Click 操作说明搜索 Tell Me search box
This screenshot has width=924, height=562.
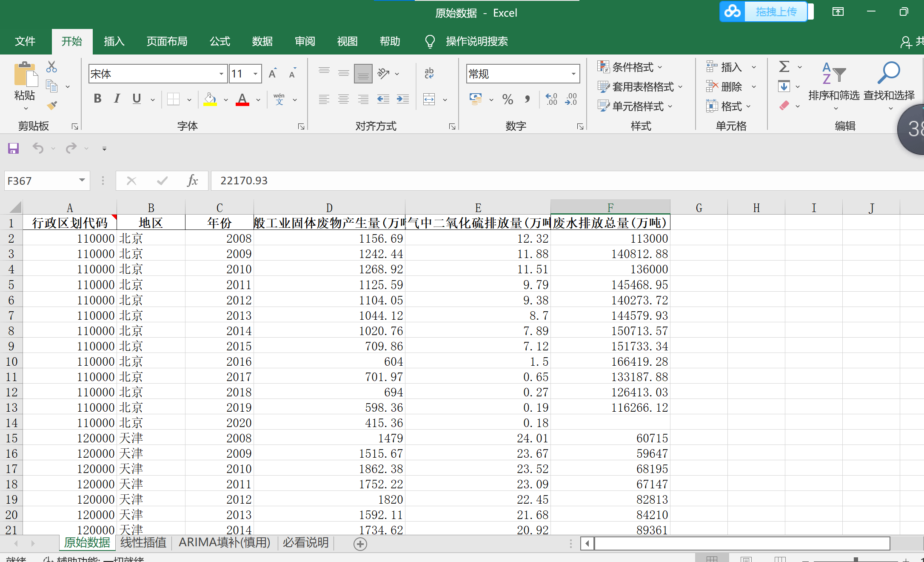(476, 41)
